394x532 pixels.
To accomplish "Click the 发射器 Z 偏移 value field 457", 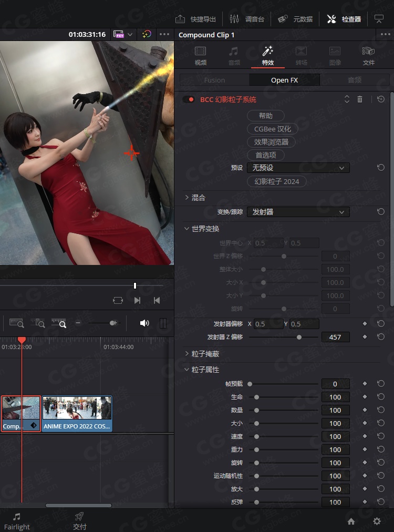I will pyautogui.click(x=335, y=337).
